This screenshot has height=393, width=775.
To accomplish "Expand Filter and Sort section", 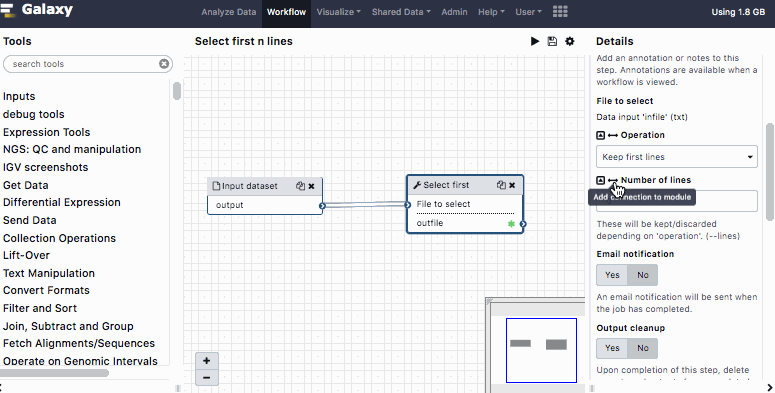I will pos(40,308).
